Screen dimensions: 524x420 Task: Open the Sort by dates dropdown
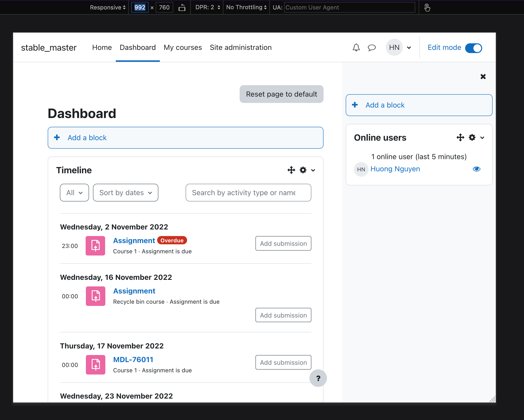click(126, 192)
